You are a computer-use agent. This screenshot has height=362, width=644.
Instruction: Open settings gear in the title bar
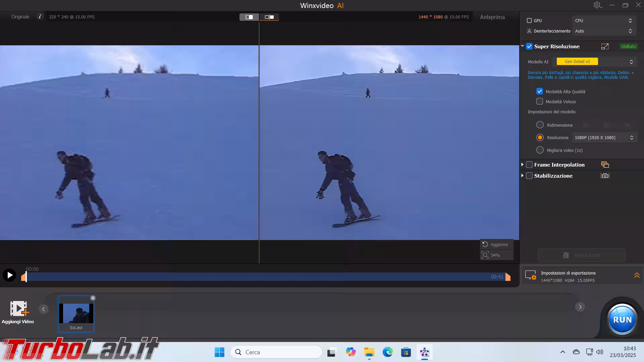click(x=597, y=5)
